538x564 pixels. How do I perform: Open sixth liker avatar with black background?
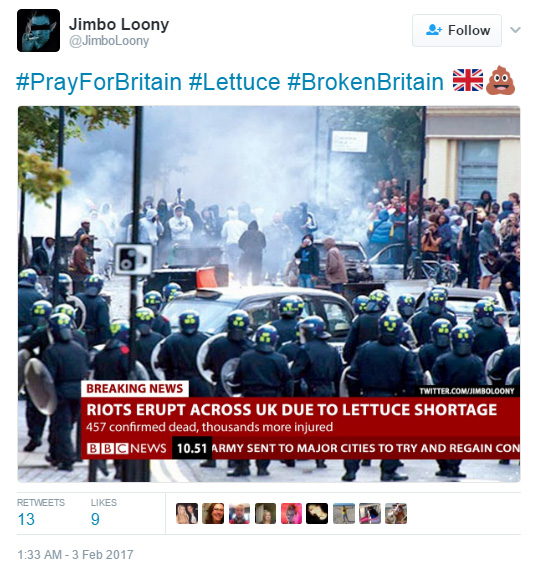coord(317,513)
